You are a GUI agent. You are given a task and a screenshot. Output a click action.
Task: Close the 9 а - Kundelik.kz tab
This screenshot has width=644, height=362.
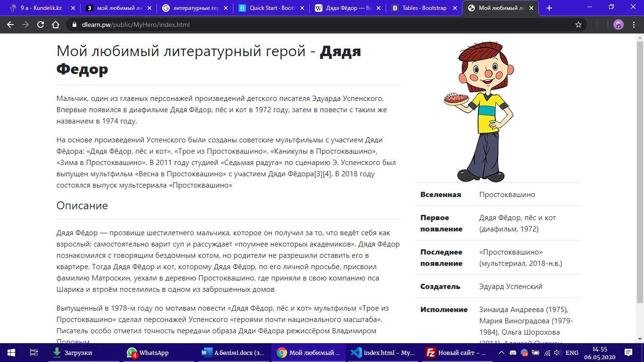pyautogui.click(x=72, y=8)
